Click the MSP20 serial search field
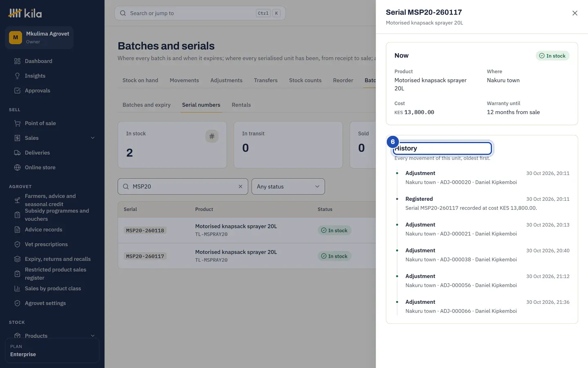Viewport: 588px width, 368px height. pos(183,186)
